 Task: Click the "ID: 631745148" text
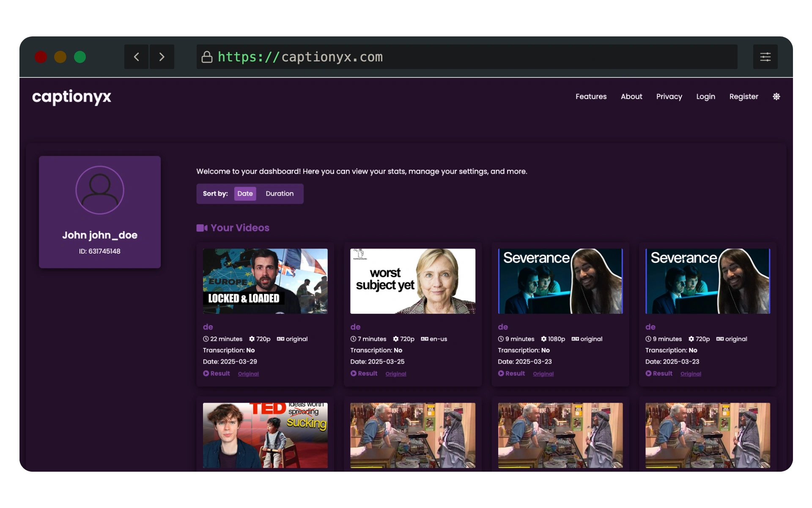[x=100, y=251]
